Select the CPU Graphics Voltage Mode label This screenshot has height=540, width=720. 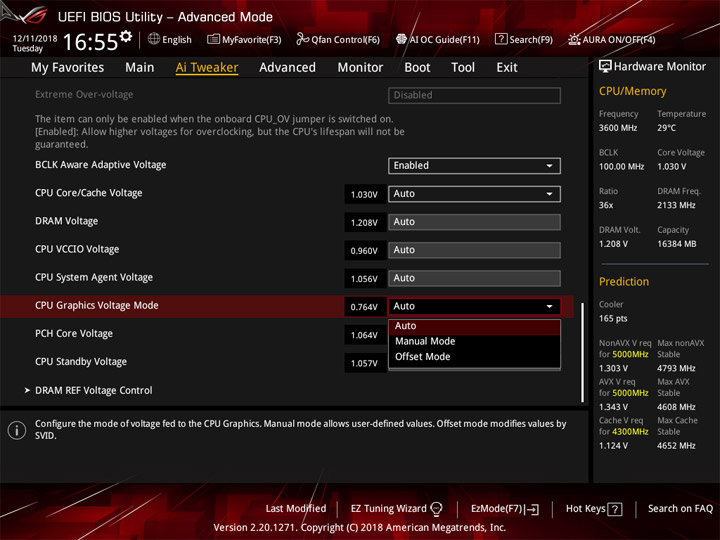97,305
